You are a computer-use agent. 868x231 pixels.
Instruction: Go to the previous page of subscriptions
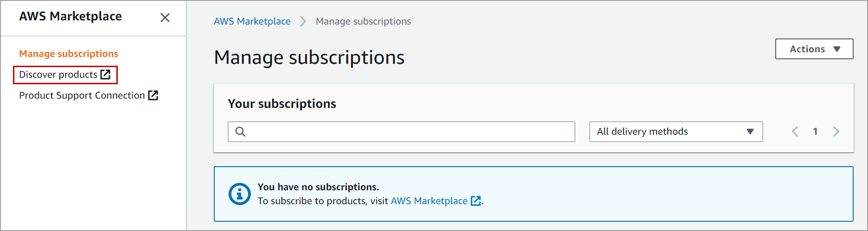(795, 131)
